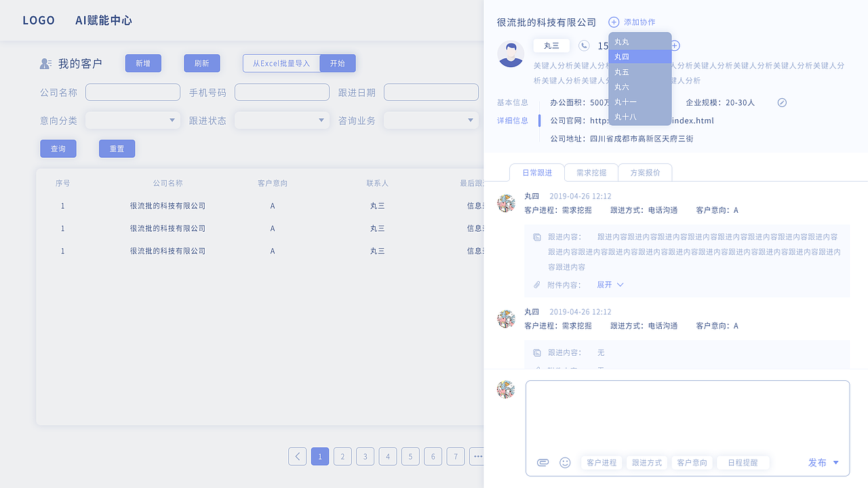Click the 日程提醒 tag in the comment box

pos(743,462)
